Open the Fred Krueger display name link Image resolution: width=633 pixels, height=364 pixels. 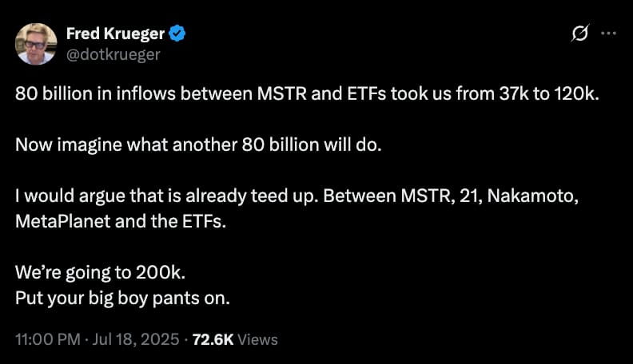(115, 34)
